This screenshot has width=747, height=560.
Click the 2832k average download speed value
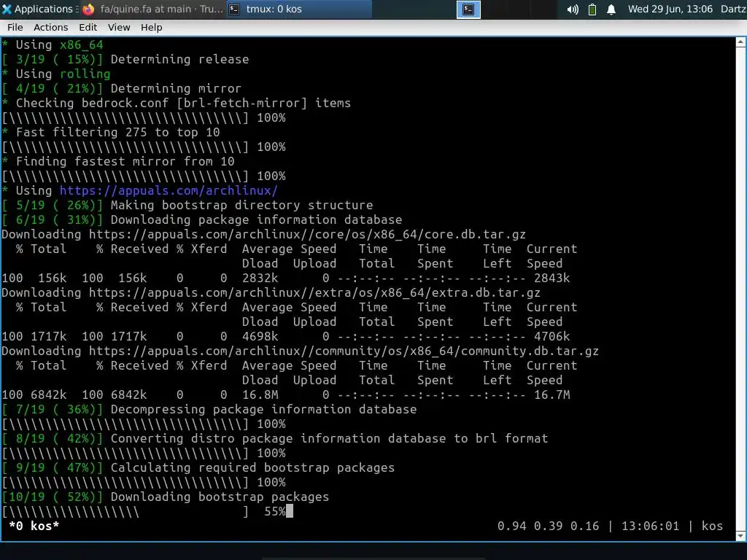pos(260,278)
